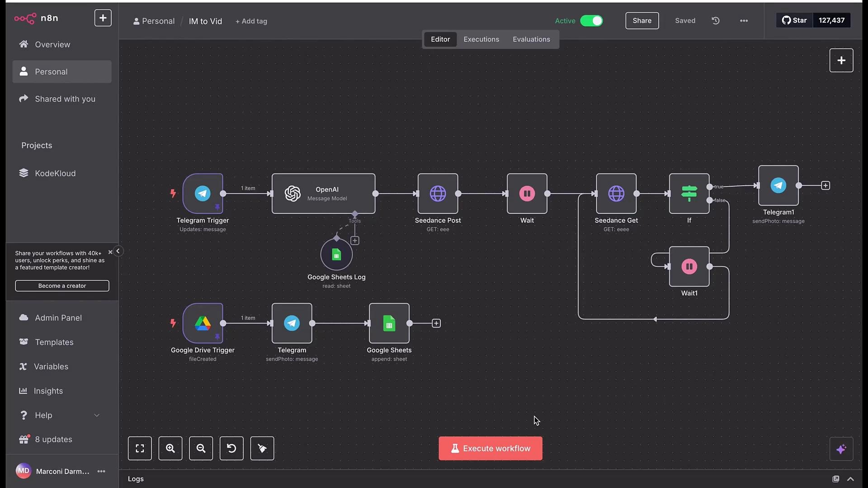The height and width of the screenshot is (488, 868).
Task: Switch to the Executions tab
Action: click(481, 39)
